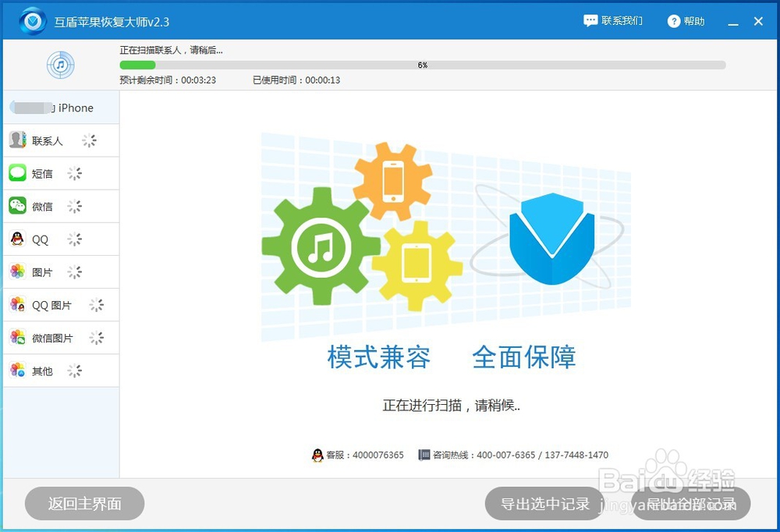The width and height of the screenshot is (780, 532).
Task: Click the 正在扫描联系人 status text
Action: click(171, 50)
